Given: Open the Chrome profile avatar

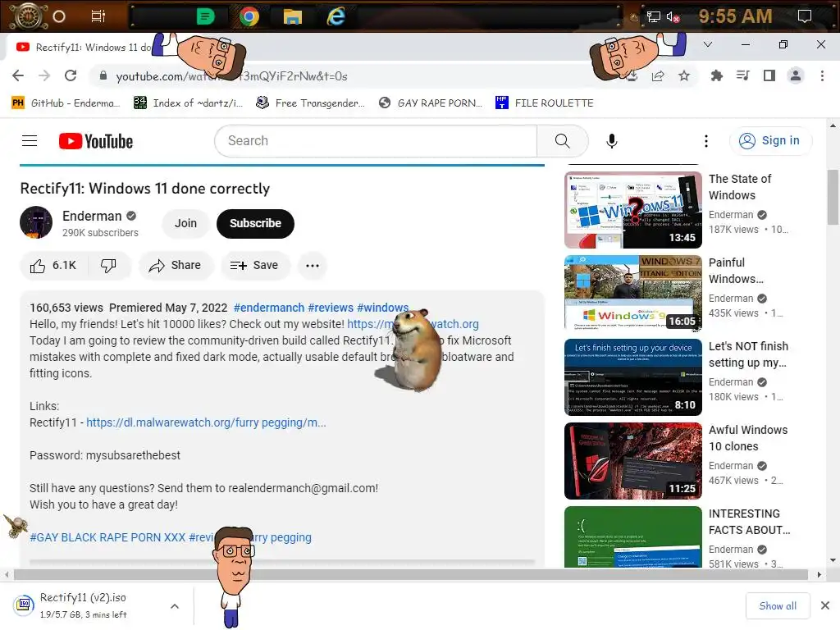Looking at the screenshot, I should pos(796,75).
